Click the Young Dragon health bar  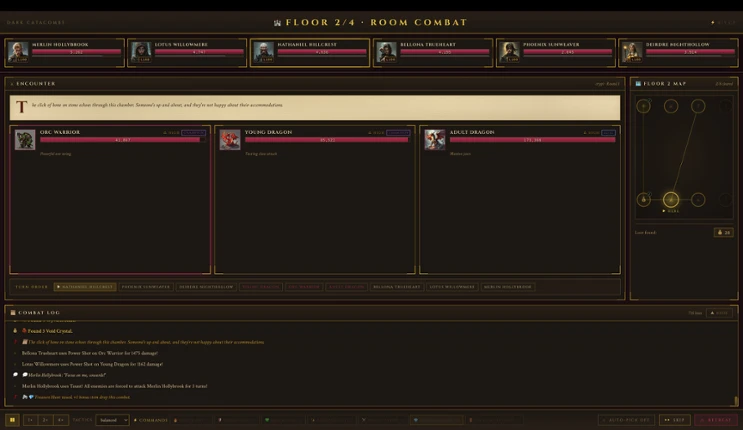click(x=327, y=140)
